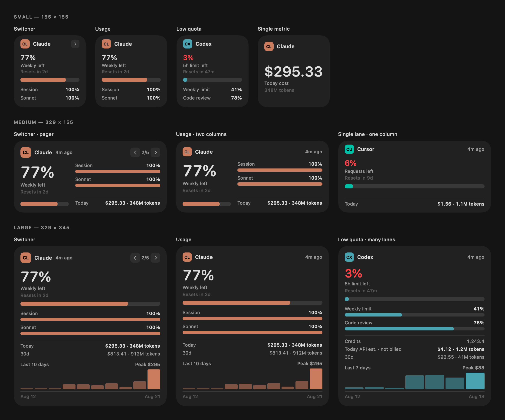Click the 'Low quota · many lanes' label
Image resolution: width=505 pixels, height=420 pixels.
tap(367, 239)
